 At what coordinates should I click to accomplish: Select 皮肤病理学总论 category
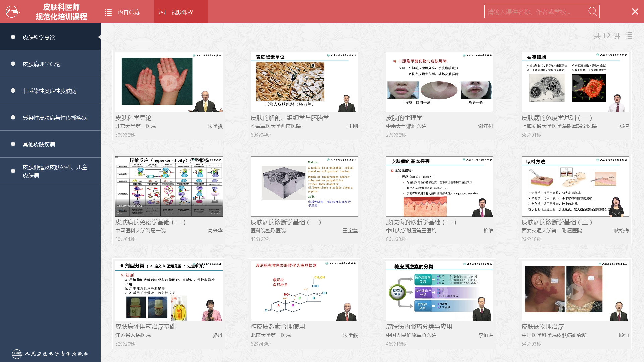tap(41, 64)
